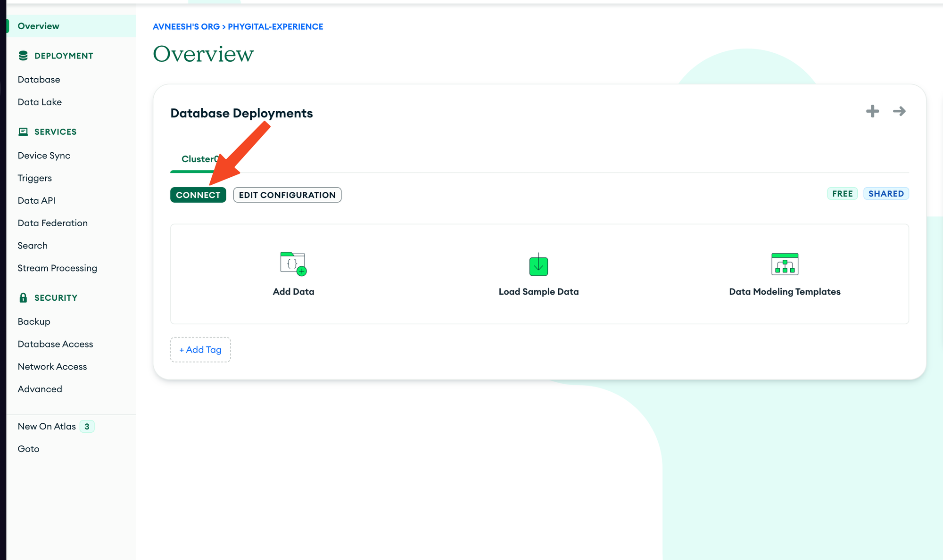943x560 pixels.
Task: Open Stream Processing in the sidebar
Action: 57,268
